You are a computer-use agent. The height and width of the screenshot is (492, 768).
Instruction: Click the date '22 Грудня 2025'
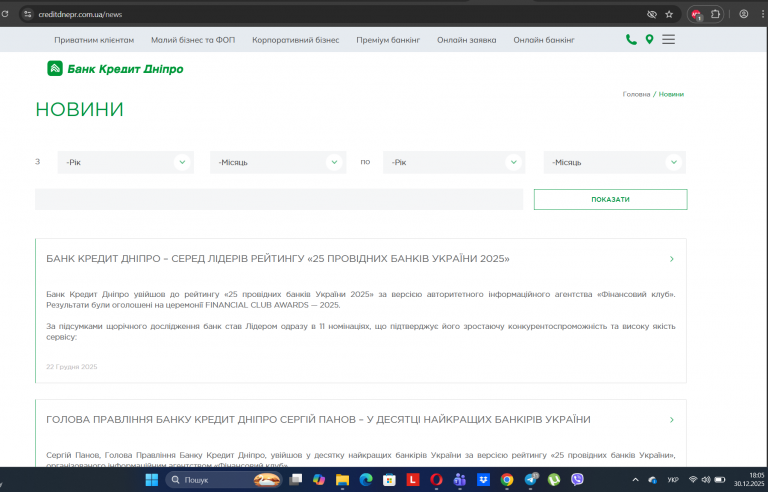tap(72, 367)
